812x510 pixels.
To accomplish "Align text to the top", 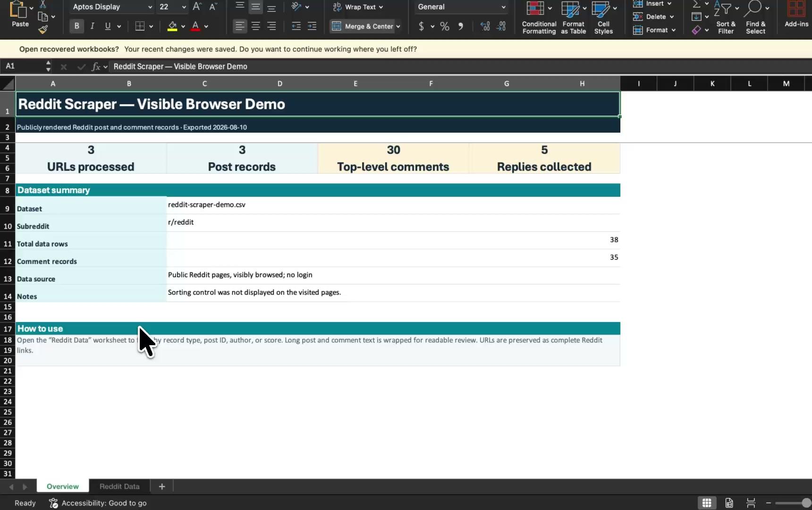I will 240,7.
